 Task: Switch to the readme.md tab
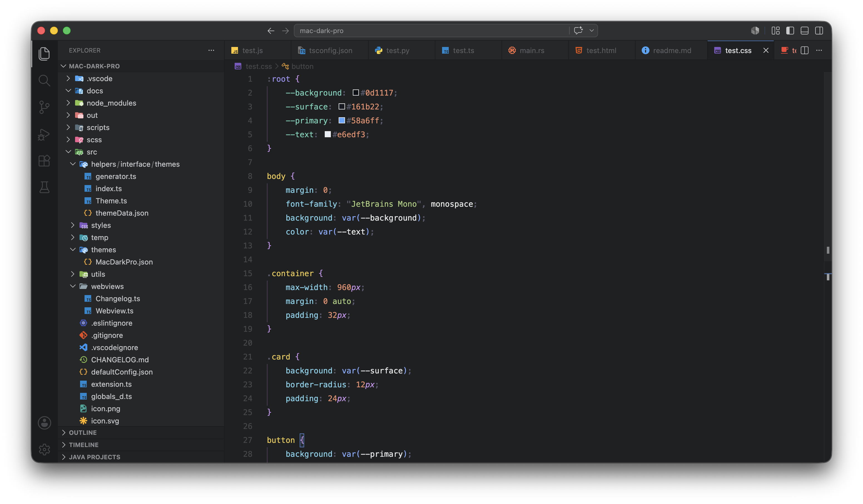pyautogui.click(x=671, y=50)
